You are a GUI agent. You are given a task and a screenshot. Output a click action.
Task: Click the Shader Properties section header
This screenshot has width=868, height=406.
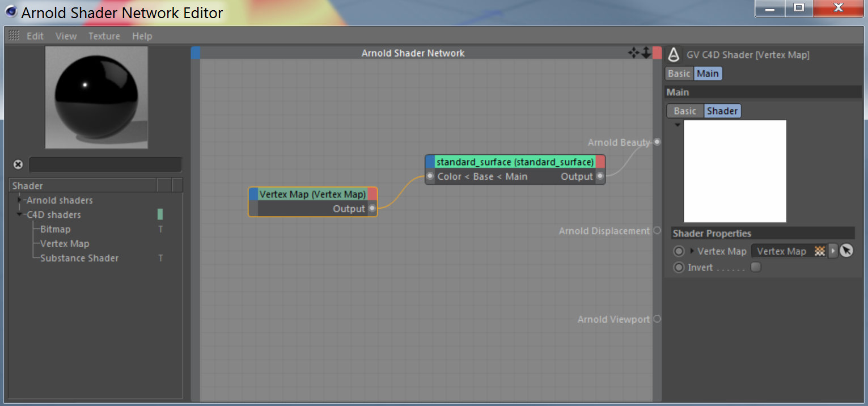(x=763, y=233)
